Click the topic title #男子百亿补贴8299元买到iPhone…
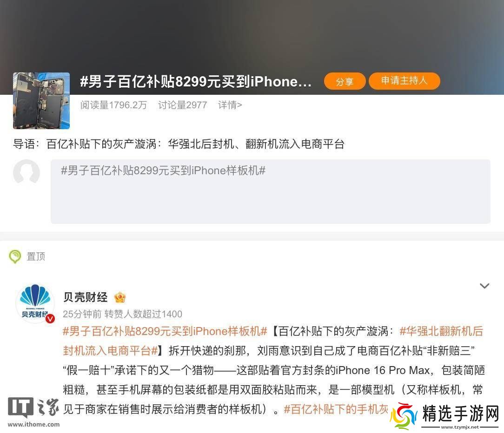The image size is (504, 433). (195, 81)
